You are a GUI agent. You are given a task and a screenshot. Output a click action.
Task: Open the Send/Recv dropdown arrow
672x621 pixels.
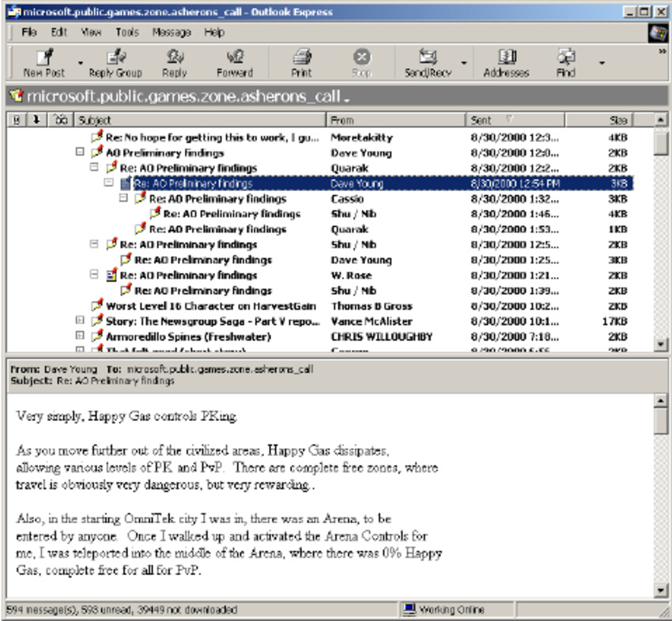point(464,63)
